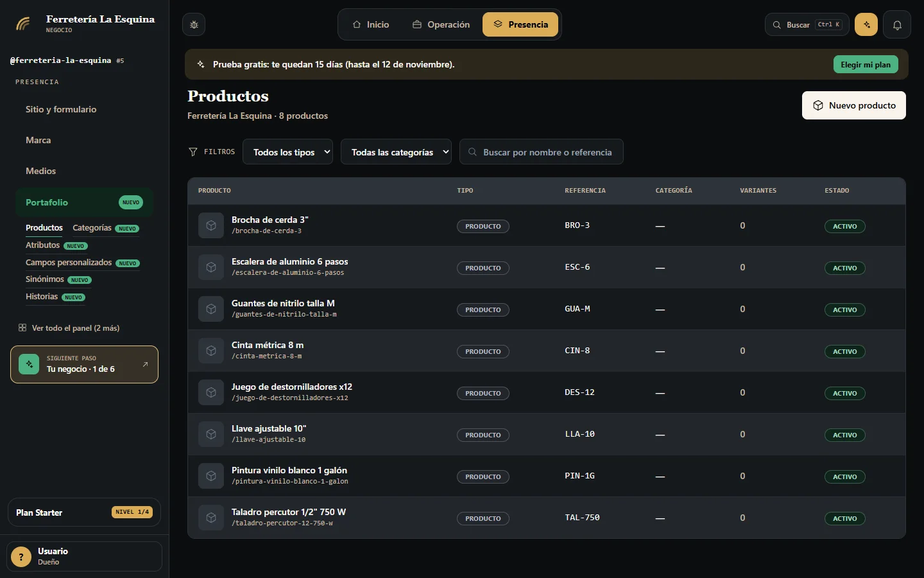Click the Cinta métrica 8 m box icon
Screen dimensions: 924x578
[x=211, y=351]
